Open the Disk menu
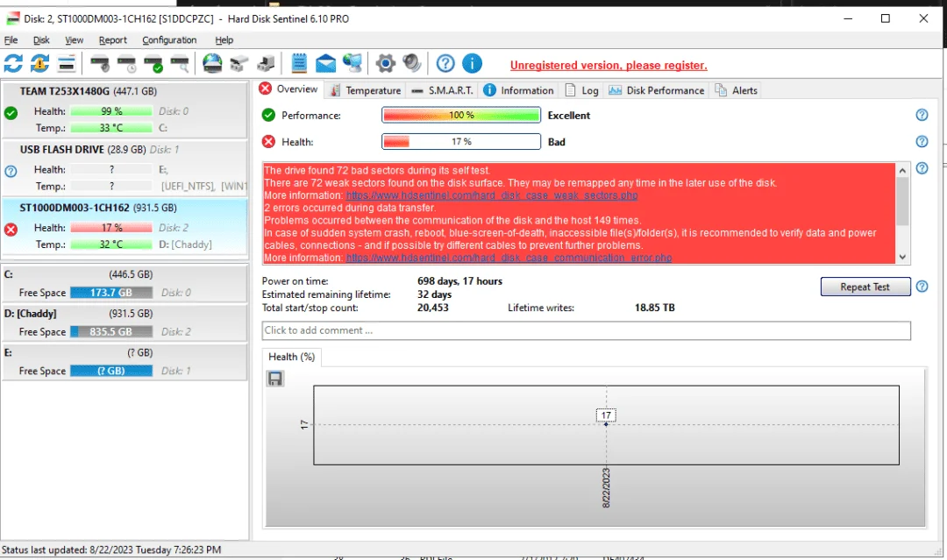 tap(41, 39)
